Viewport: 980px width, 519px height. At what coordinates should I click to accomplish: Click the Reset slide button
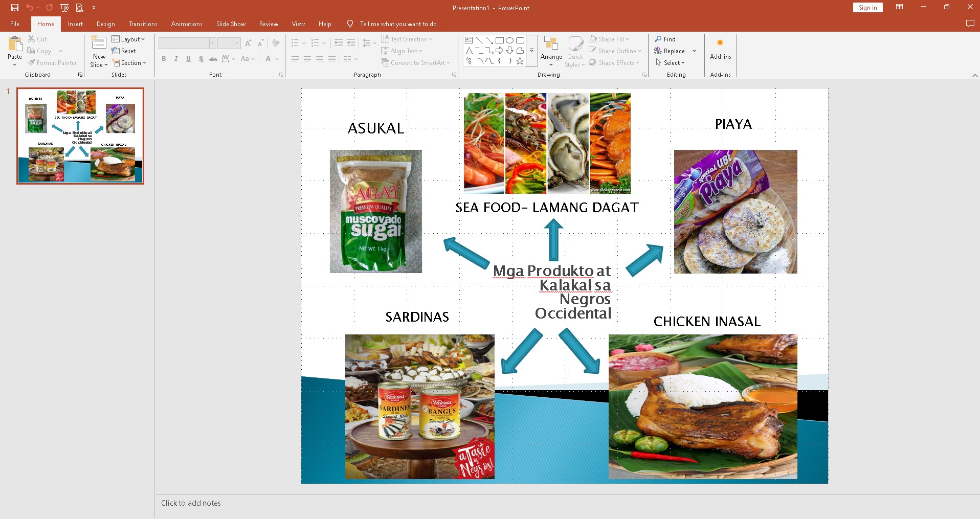(124, 51)
